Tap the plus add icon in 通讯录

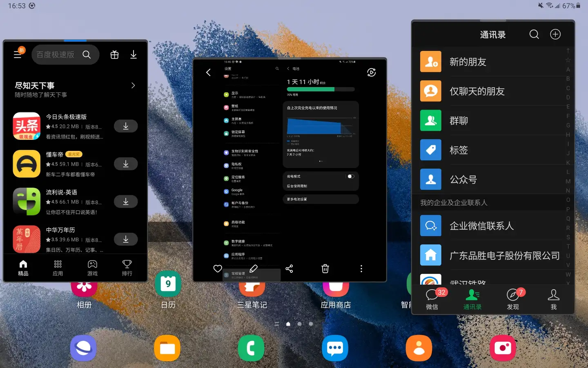[555, 34]
